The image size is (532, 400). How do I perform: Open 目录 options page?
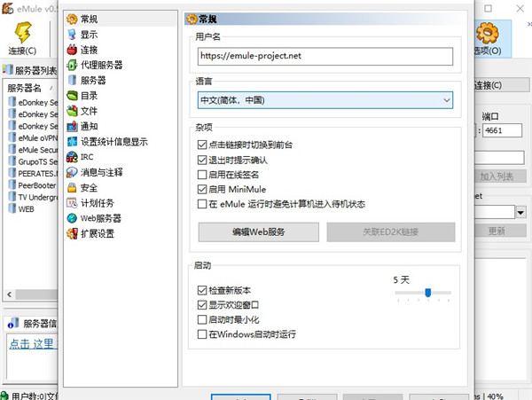89,96
